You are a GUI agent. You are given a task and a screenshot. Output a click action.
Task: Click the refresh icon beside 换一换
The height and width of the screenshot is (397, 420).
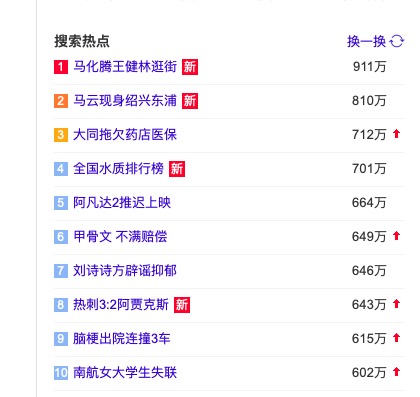(397, 41)
